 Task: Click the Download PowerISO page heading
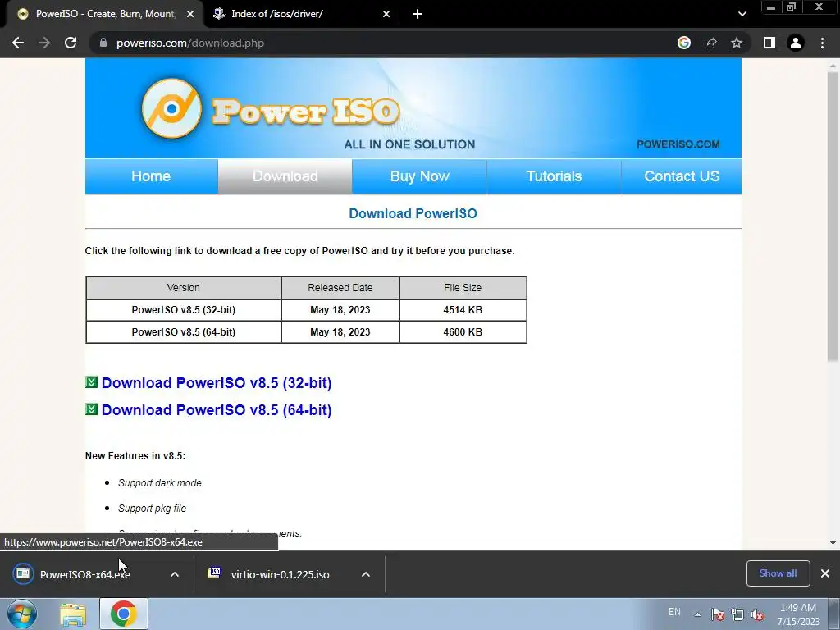point(413,214)
